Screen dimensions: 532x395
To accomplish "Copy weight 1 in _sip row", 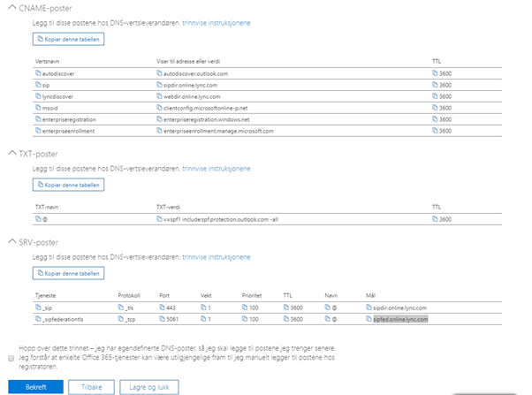I will click(x=203, y=308).
